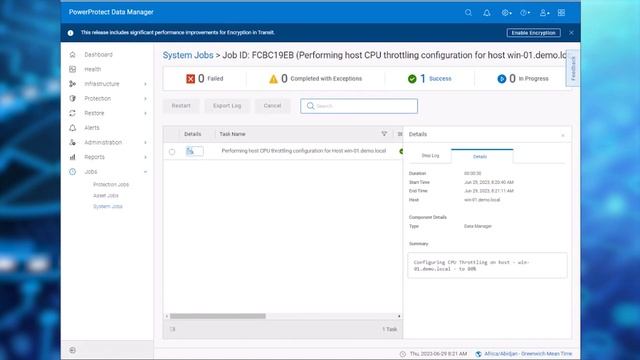Open the user account menu

[544, 13]
